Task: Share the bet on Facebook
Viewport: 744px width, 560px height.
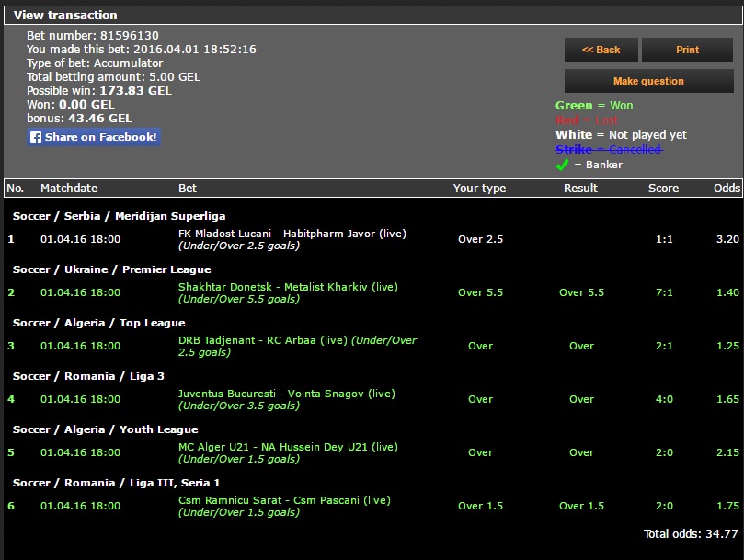Action: tap(94, 137)
